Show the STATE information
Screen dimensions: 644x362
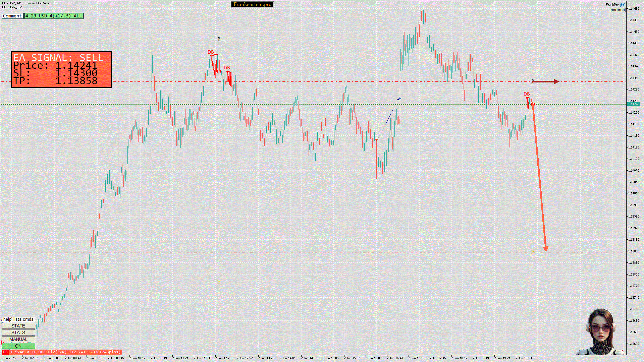[18, 326]
